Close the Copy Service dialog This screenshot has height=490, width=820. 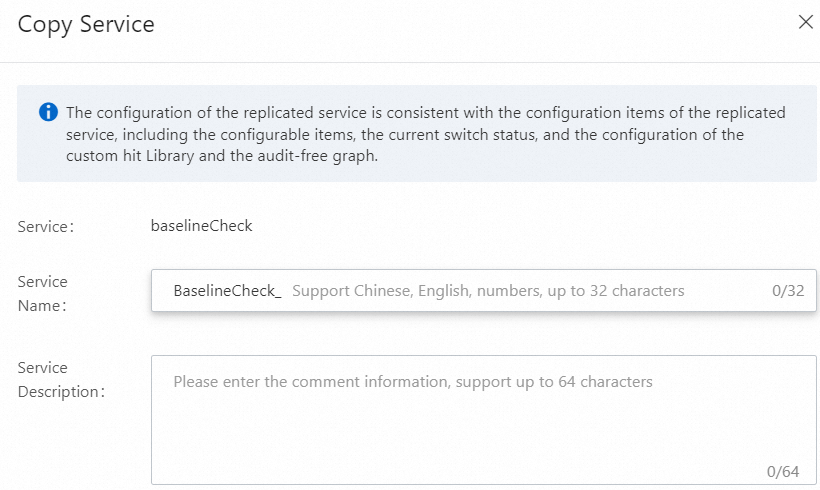click(805, 22)
